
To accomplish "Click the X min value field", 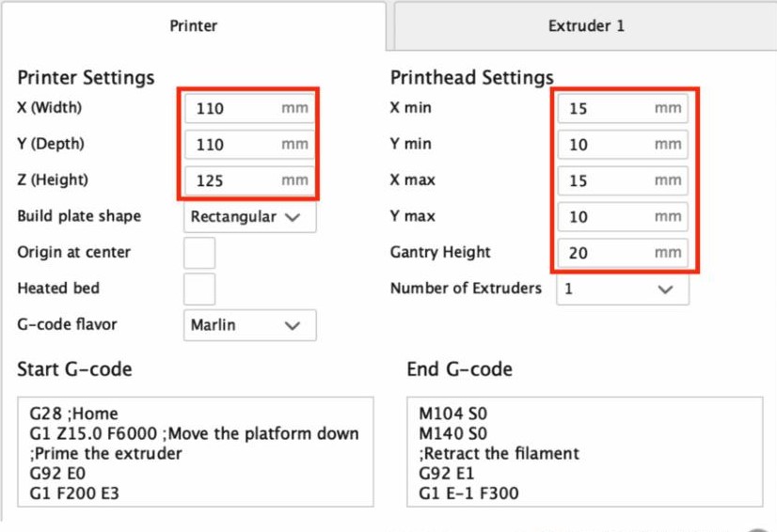I will point(623,108).
